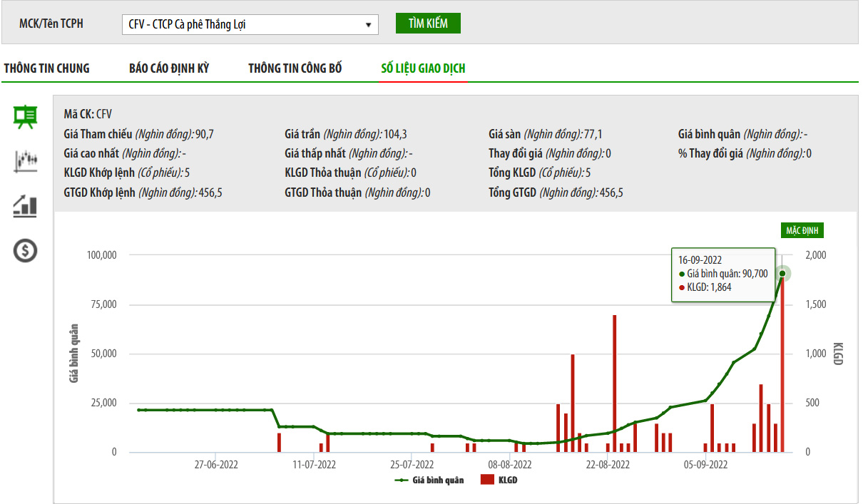Click the 05-09-2022 x-axis date label
The image size is (863, 504).
705,465
